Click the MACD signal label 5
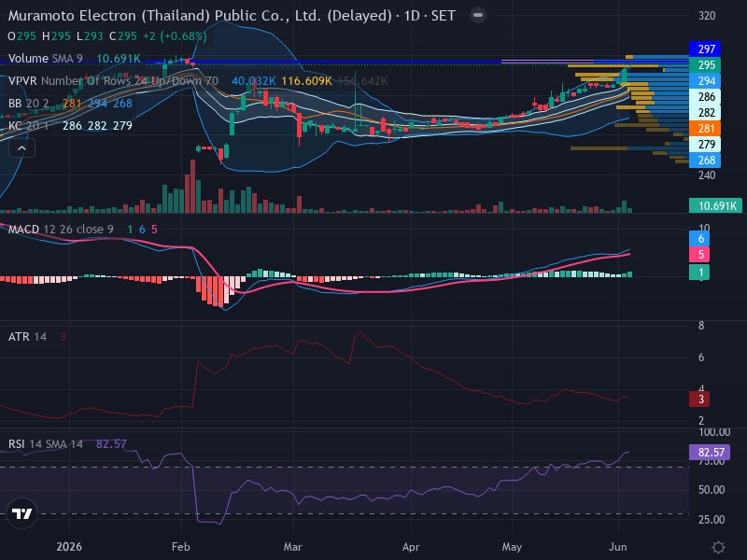This screenshot has width=747, height=560. pos(699,254)
